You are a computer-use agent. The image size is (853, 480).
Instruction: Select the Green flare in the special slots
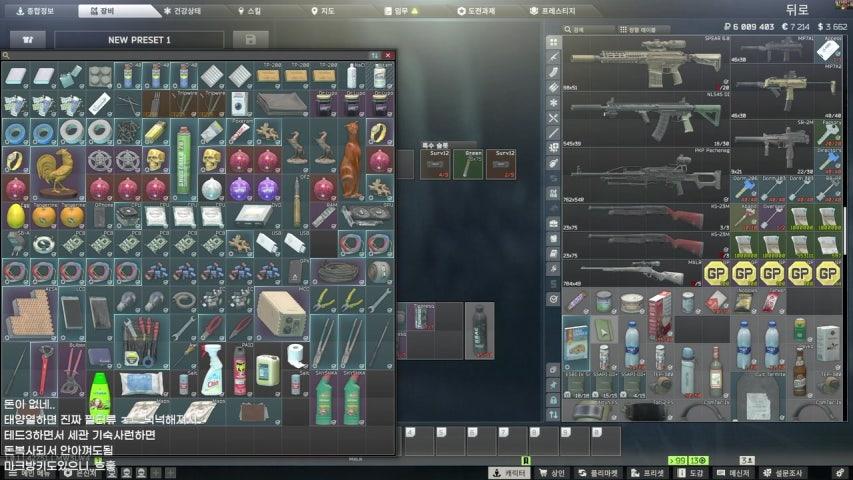pyautogui.click(x=471, y=164)
